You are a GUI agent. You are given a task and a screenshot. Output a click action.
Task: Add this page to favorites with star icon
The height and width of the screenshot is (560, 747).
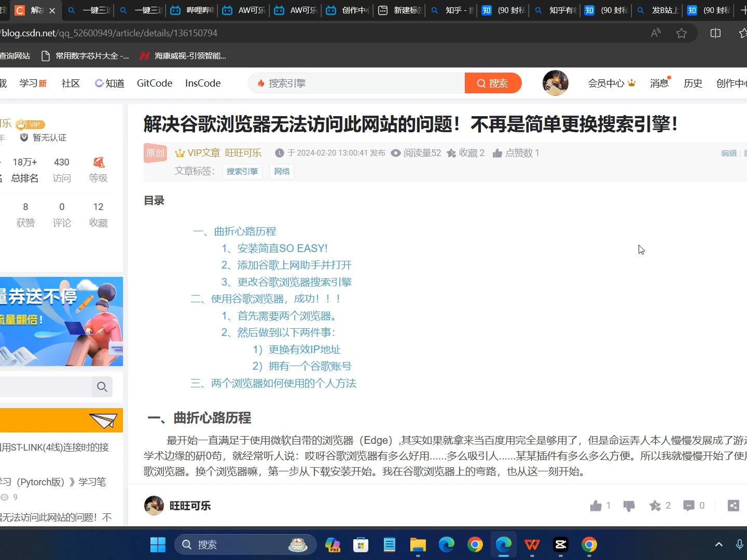pyautogui.click(x=682, y=33)
